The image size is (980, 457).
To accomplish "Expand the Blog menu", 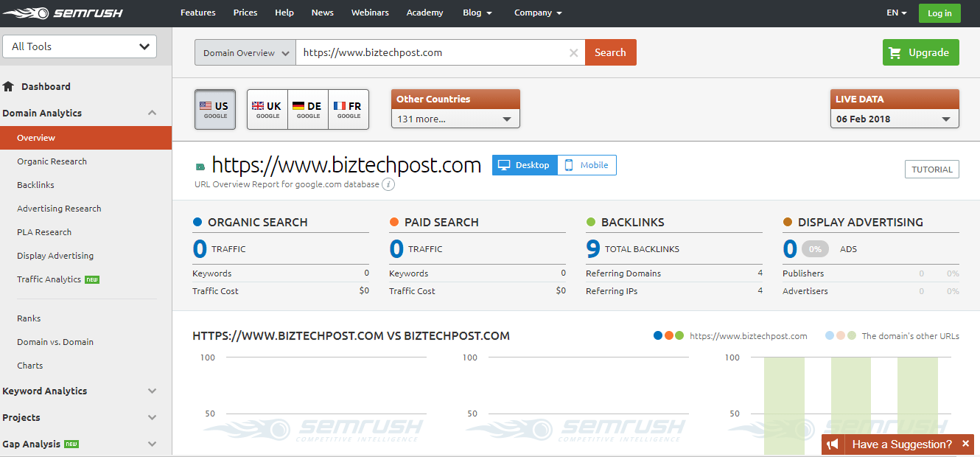I will [x=477, y=13].
